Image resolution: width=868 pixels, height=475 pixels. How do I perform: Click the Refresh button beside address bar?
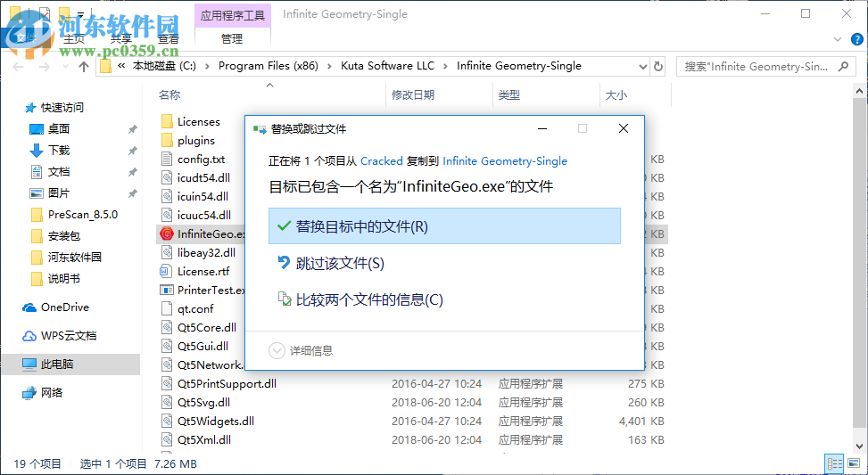pyautogui.click(x=658, y=66)
